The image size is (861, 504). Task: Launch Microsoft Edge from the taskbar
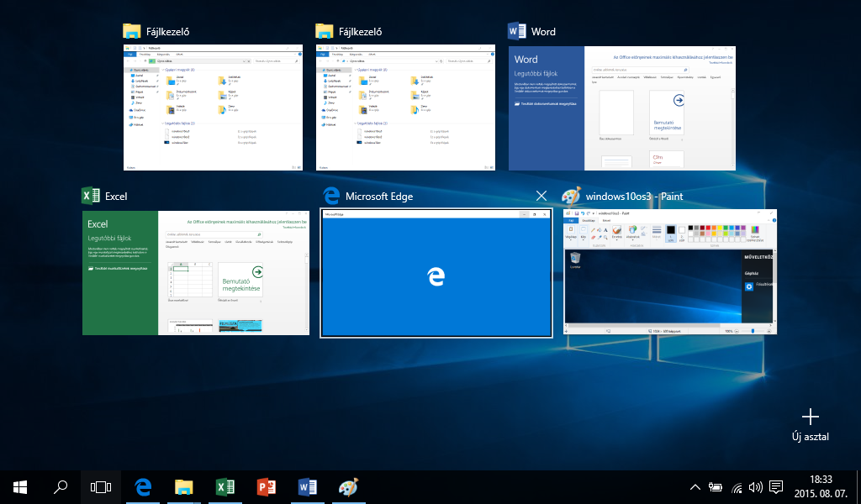point(142,486)
